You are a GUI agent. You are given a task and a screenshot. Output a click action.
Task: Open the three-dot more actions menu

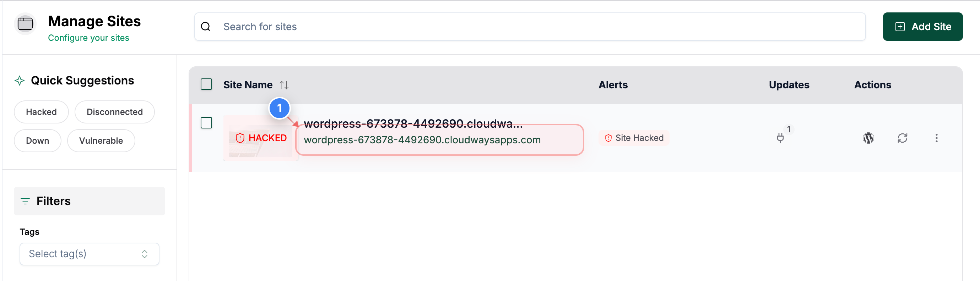[x=936, y=138]
